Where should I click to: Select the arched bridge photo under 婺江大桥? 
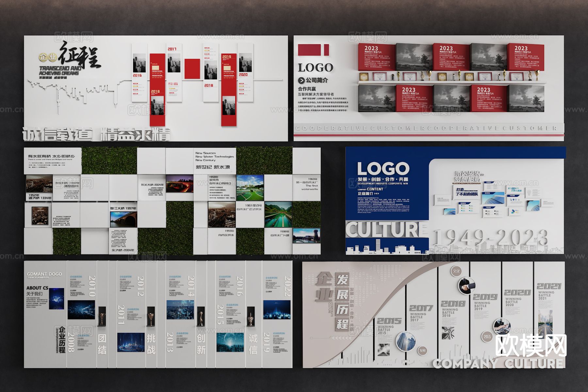coord(123,219)
